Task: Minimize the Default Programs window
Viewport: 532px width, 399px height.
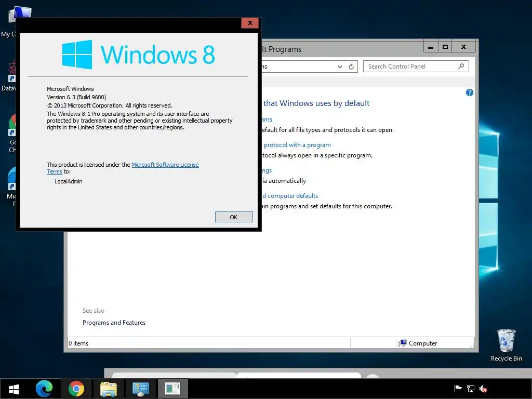Action: tap(431, 47)
